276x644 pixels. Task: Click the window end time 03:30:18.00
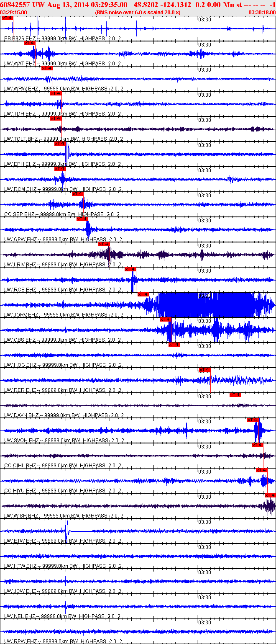click(262, 13)
